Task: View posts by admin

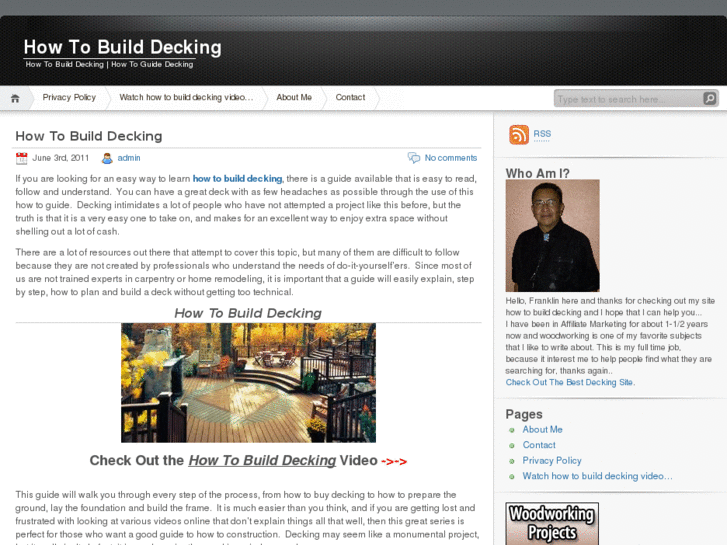Action: pyautogui.click(x=129, y=158)
